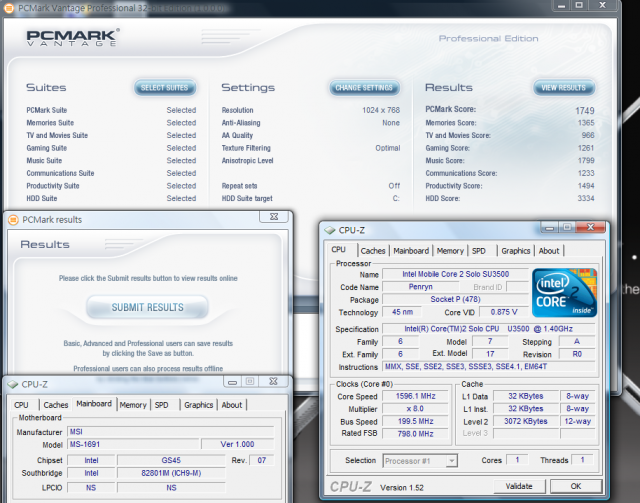
Task: Click the Manufacturer MSI field
Action: (x=171, y=432)
